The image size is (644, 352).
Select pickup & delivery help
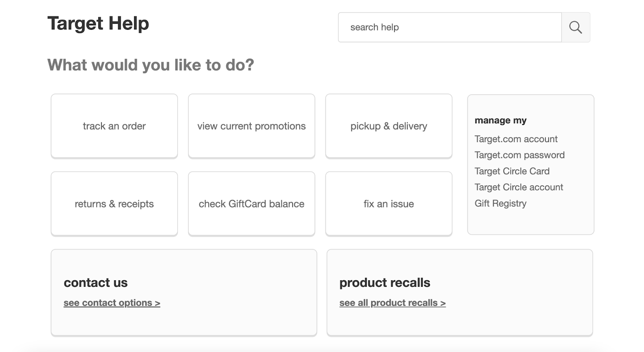(x=388, y=126)
